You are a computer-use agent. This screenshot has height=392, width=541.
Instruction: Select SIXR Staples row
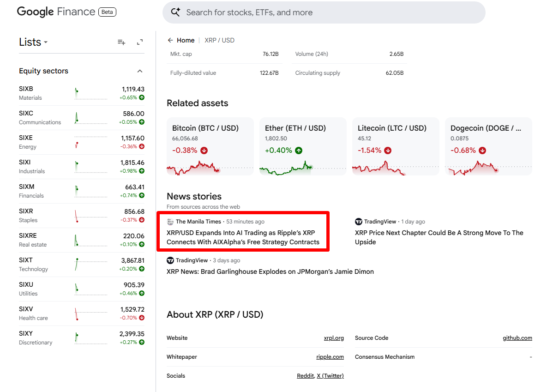point(82,216)
